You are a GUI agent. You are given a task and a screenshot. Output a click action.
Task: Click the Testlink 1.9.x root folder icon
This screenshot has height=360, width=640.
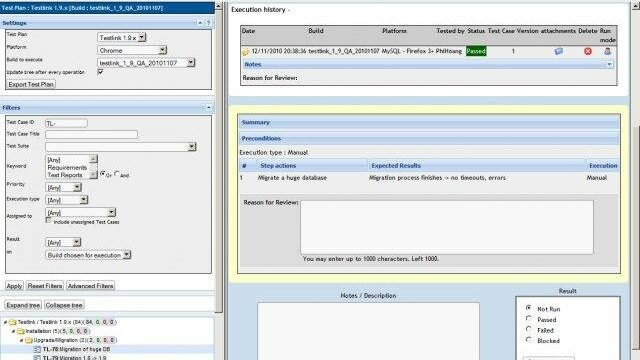[13, 322]
